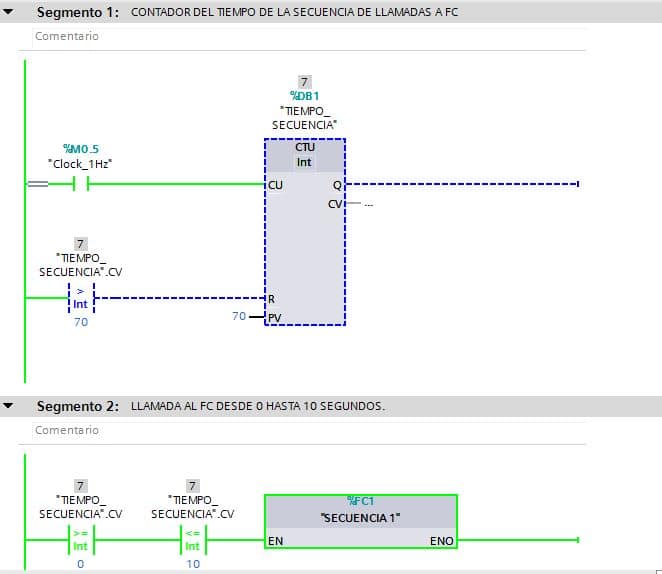The width and height of the screenshot is (662, 574).
Task: Click the Segmento 1 title text
Action: [78, 13]
